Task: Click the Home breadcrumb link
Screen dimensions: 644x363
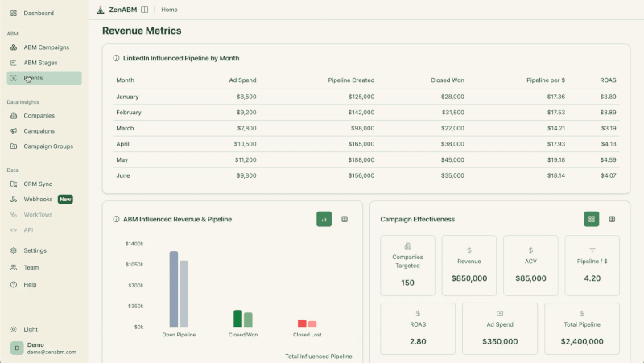Action: (x=169, y=10)
